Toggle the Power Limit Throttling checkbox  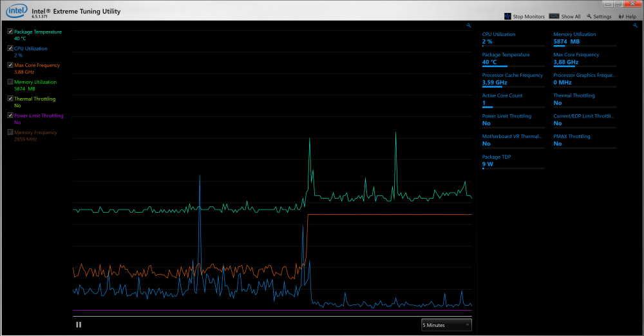(x=10, y=115)
